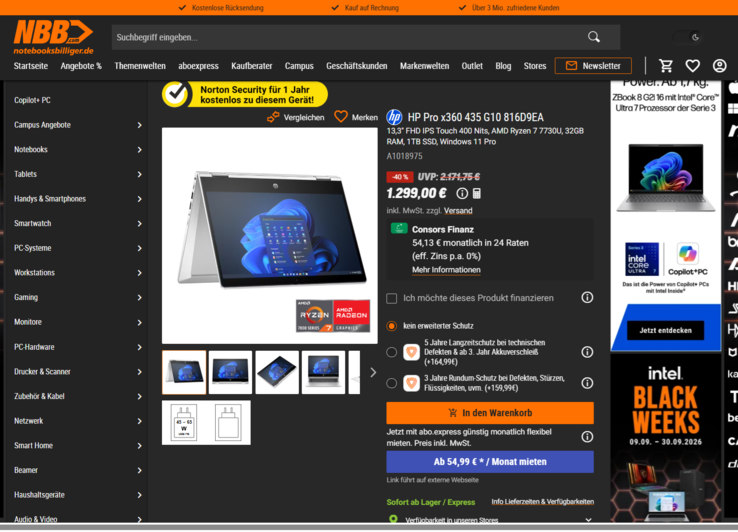Click shield icon of 5 Jahre Langzeitschutz
Image resolution: width=738 pixels, height=532 pixels.
pos(411,352)
